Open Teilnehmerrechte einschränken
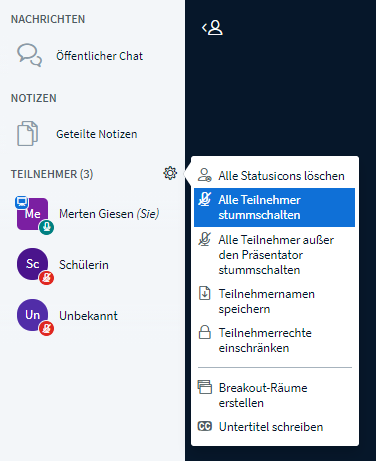376x461 pixels. (x=274, y=340)
